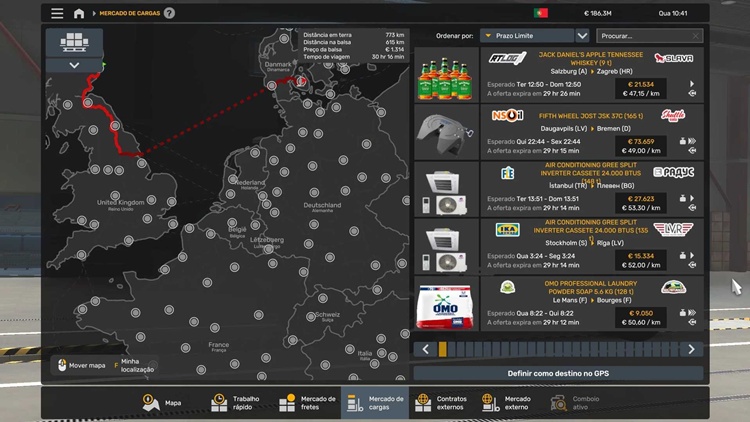The width and height of the screenshot is (750, 422).
Task: Select the cargo pallet filter icon
Action: pos(75,42)
